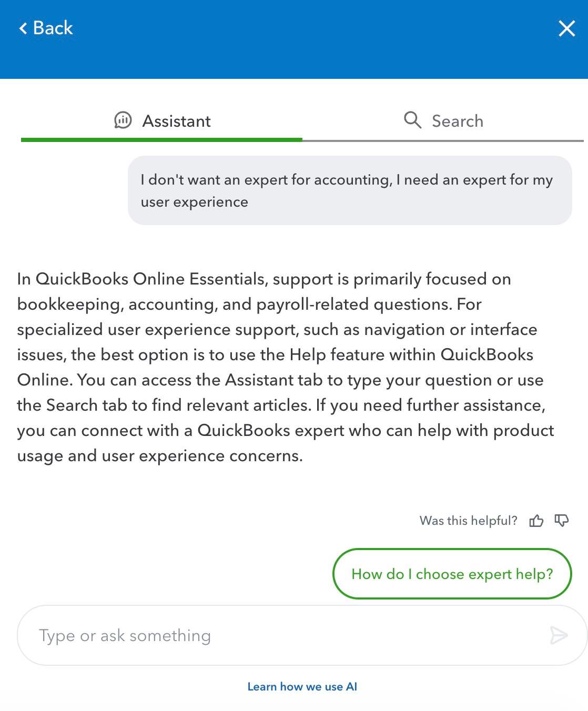Select the user's gray message bubble
This screenshot has height=711, width=588.
[x=350, y=190]
